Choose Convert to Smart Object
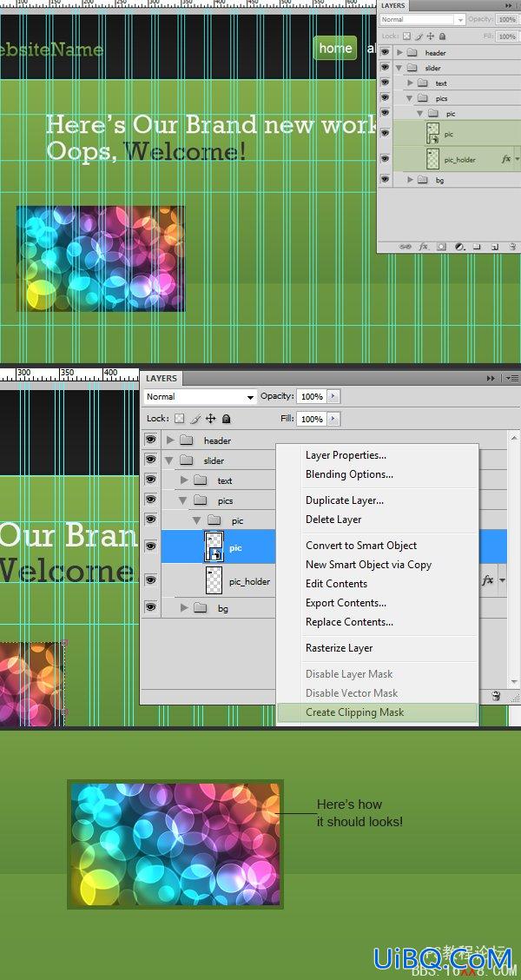 361,546
